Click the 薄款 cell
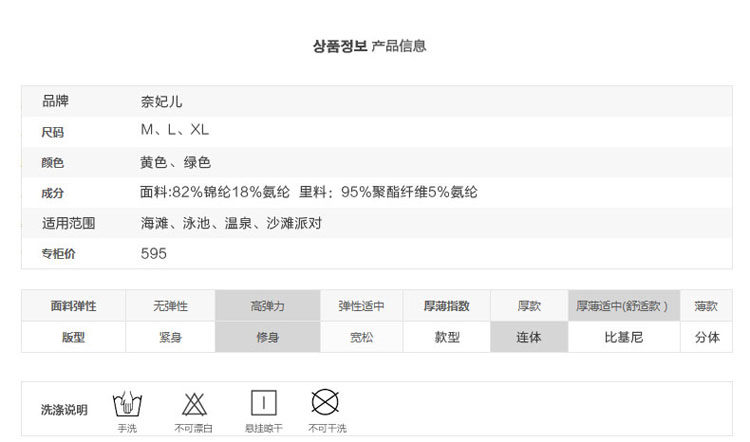Viewport: 750px width, 442px height. pyautogui.click(x=706, y=306)
